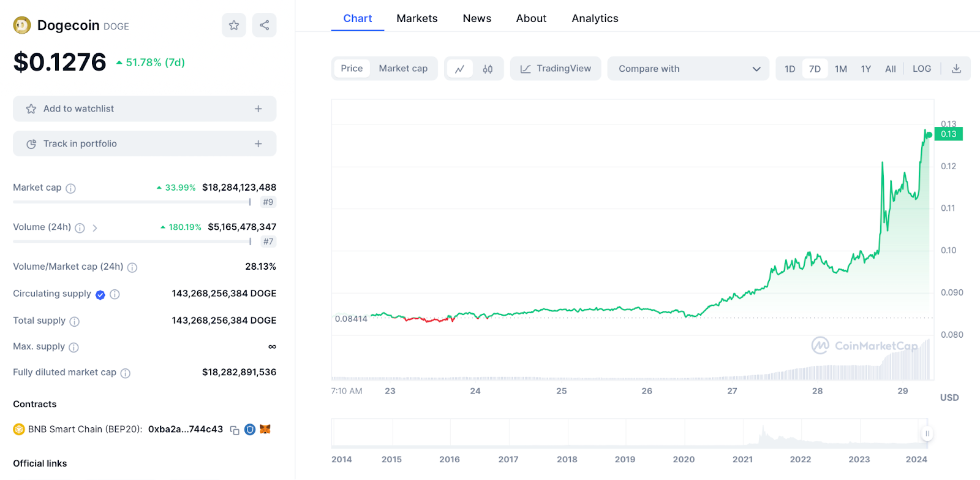
Task: Add Dogecoin to watchlist
Action: pyautogui.click(x=145, y=109)
